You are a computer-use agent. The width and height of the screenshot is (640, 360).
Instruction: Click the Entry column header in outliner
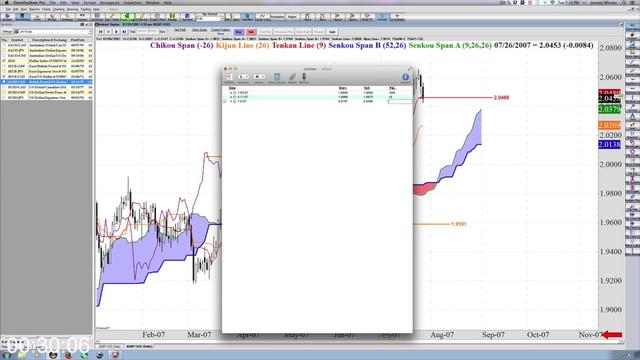343,88
